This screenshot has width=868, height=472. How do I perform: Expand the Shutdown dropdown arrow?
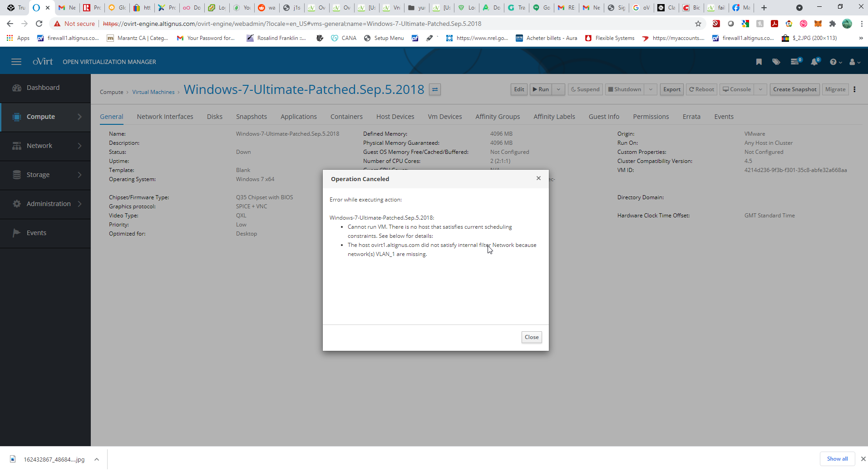click(x=651, y=89)
